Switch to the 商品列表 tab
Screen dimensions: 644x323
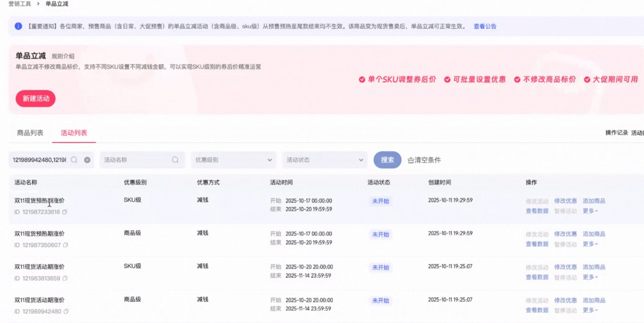click(30, 133)
